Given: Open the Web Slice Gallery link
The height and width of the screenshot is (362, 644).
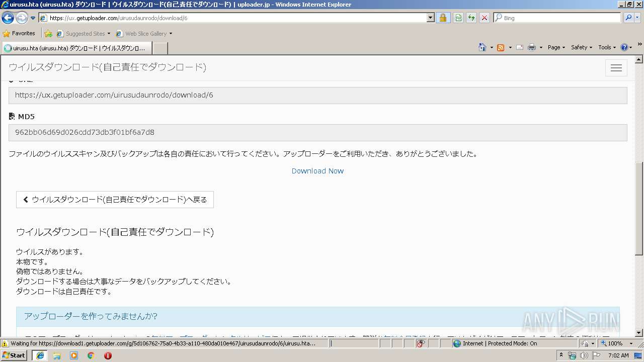Looking at the screenshot, I should [x=144, y=34].
